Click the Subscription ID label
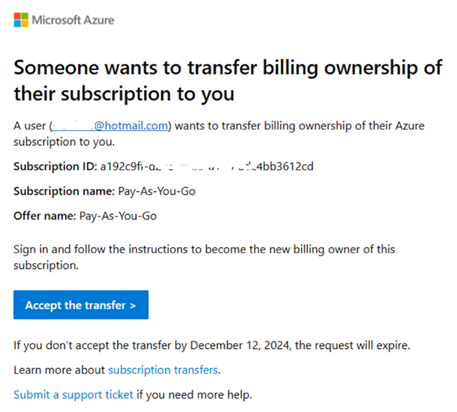 coord(55,166)
